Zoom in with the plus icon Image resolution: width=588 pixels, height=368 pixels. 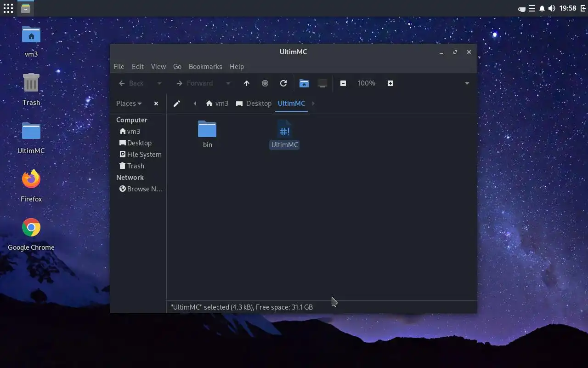point(390,83)
